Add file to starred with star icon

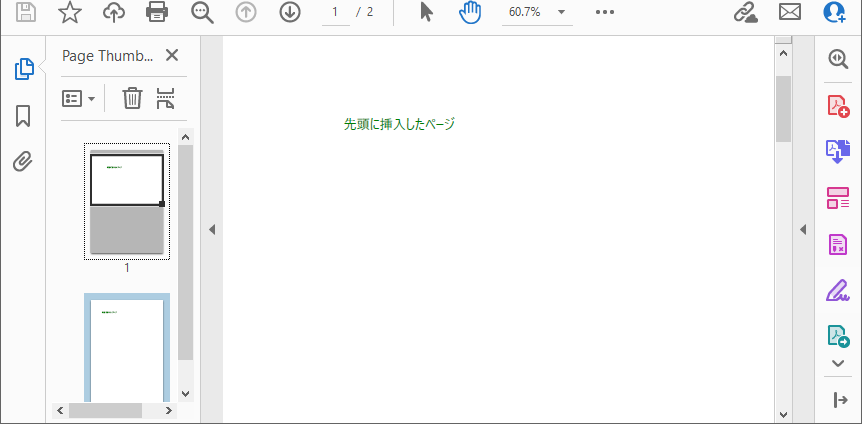70,12
